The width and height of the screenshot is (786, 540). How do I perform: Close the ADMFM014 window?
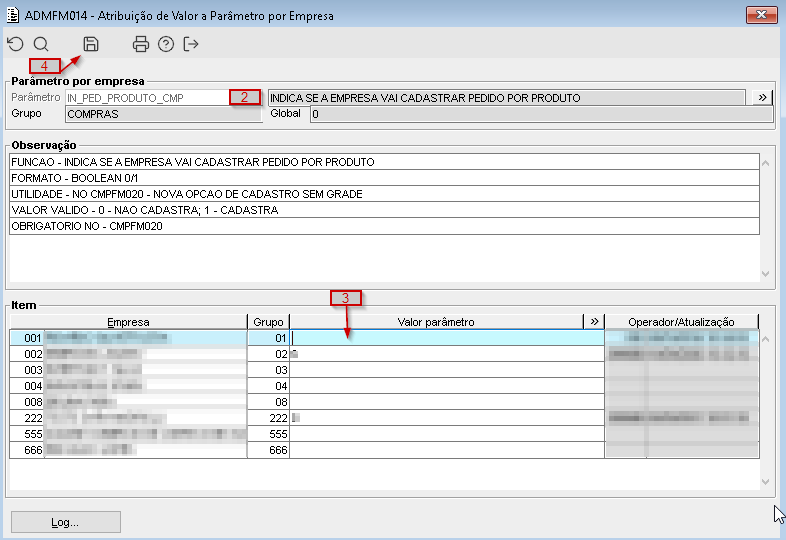(x=761, y=15)
